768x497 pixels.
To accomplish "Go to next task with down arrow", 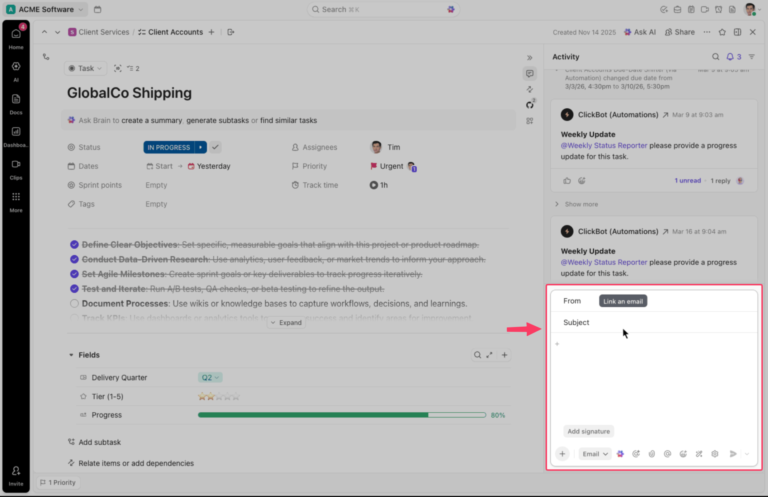I will (x=57, y=32).
